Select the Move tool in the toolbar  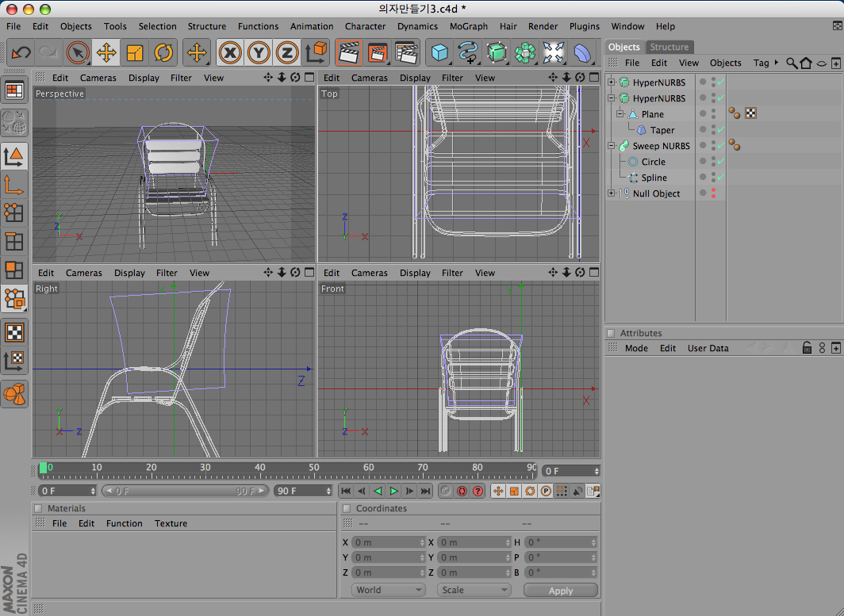pos(105,53)
